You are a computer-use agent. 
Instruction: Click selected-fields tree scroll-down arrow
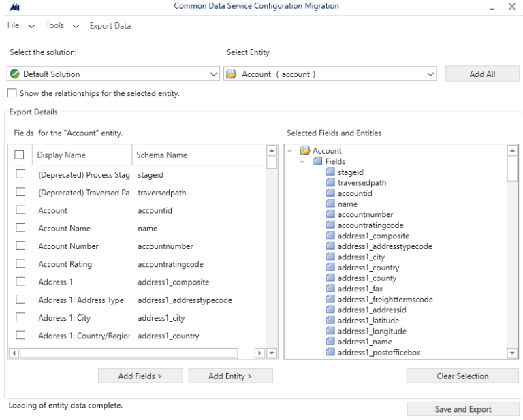click(x=512, y=353)
